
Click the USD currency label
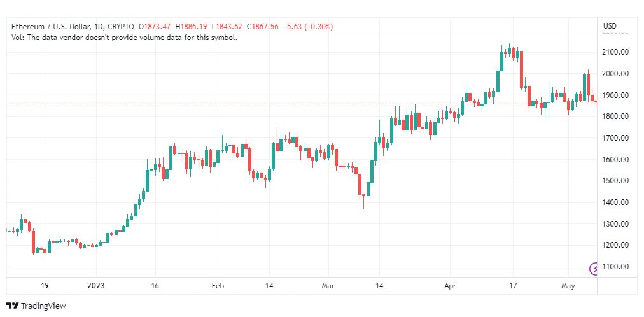click(x=610, y=26)
